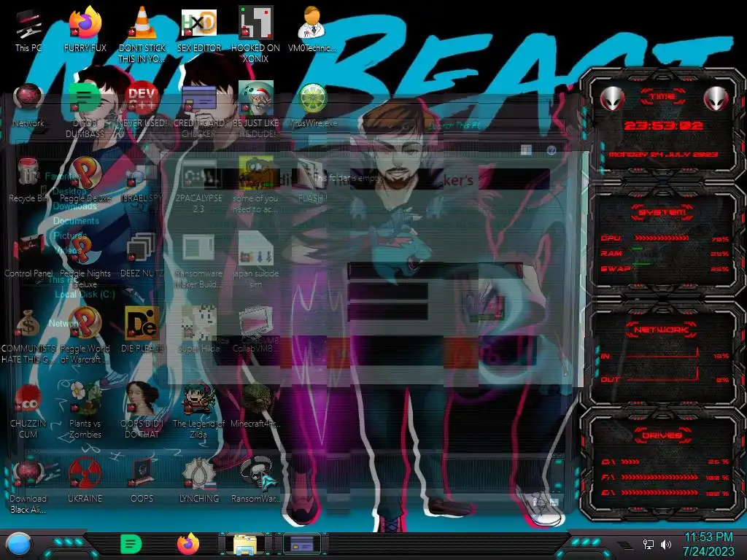Open the Control Panel desktop icon
The width and height of the screenshot is (747, 560).
click(28, 255)
